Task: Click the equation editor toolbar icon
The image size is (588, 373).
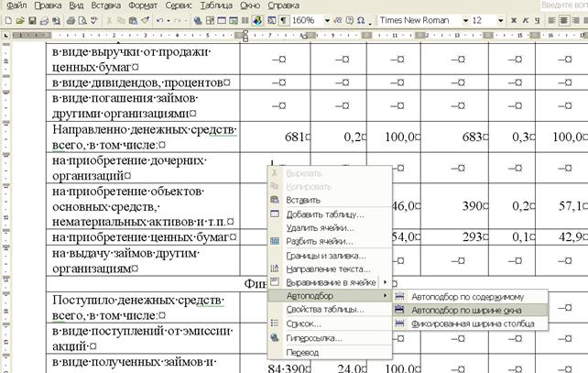Action: (x=338, y=21)
